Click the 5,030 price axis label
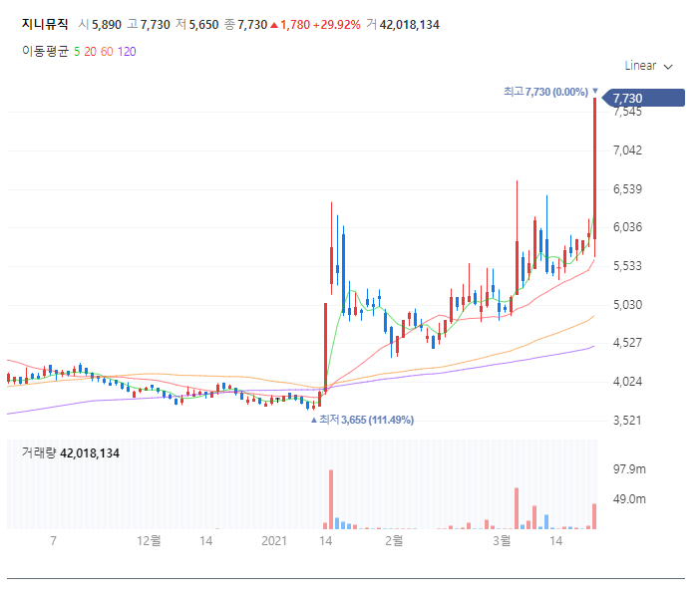The height and width of the screenshot is (597, 700). [x=627, y=305]
